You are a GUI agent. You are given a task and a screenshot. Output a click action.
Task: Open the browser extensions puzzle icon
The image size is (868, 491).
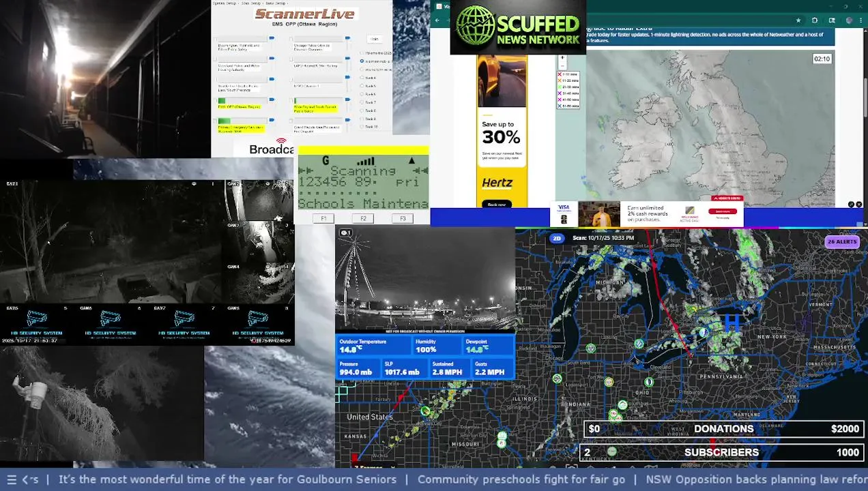(814, 20)
